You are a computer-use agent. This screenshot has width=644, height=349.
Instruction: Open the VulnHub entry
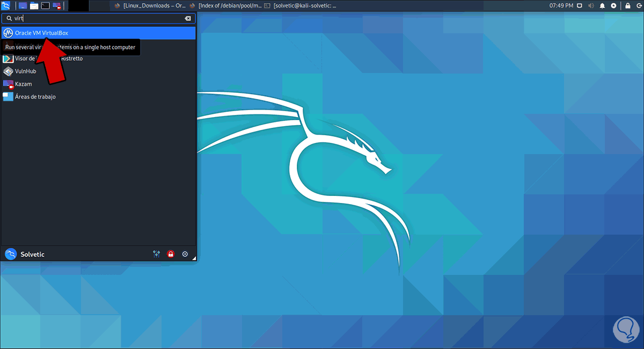(x=98, y=71)
